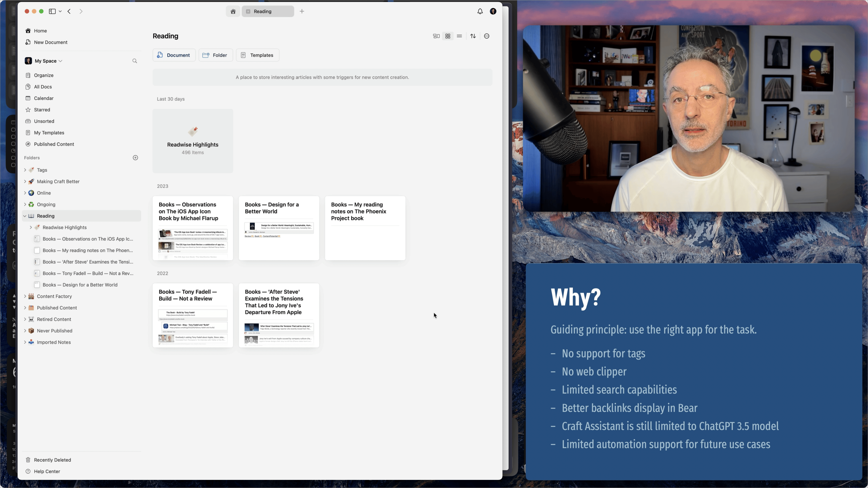868x488 pixels.
Task: Collapse the Reading folder
Action: (x=25, y=216)
